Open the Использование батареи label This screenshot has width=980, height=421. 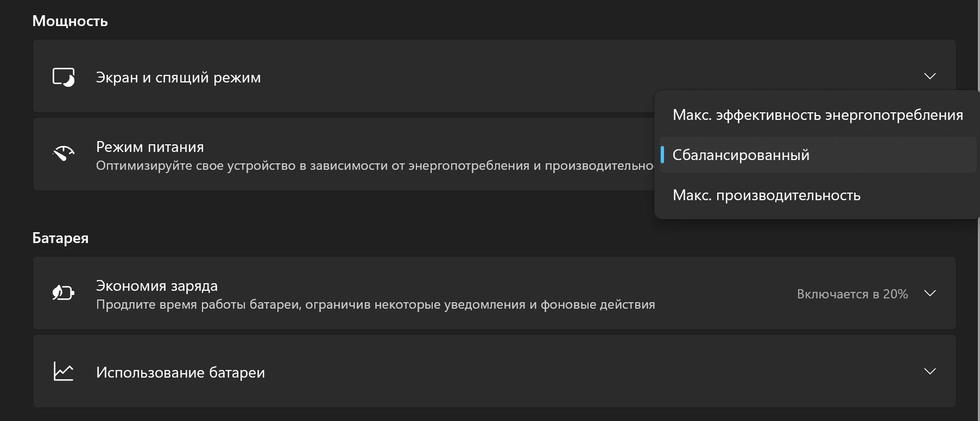click(180, 373)
